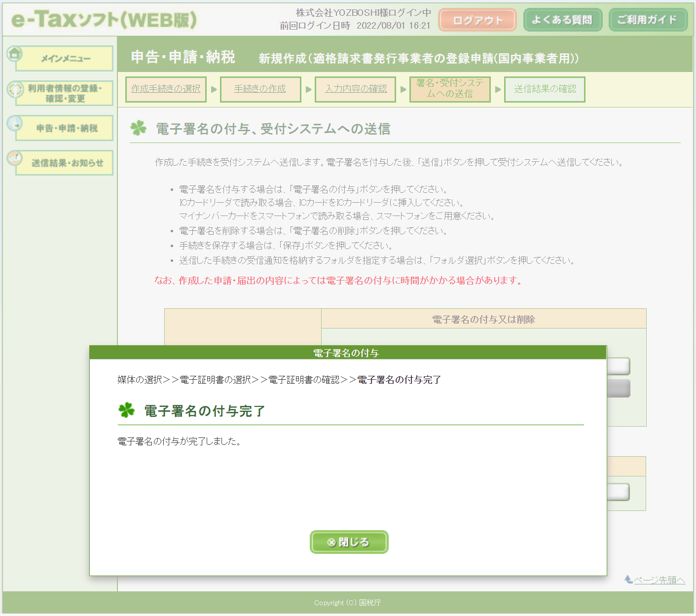Click the 電子署名の付与完了 breadcrumb text

pos(399,380)
